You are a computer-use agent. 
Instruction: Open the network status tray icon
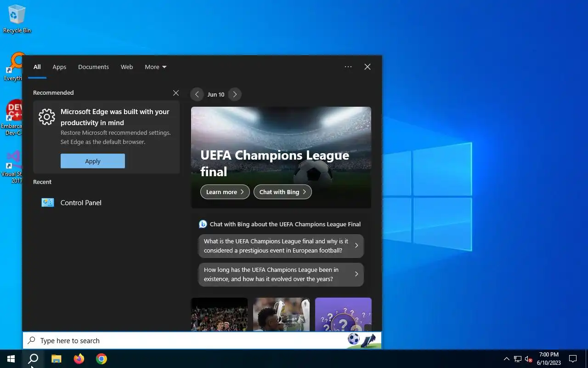(518, 359)
